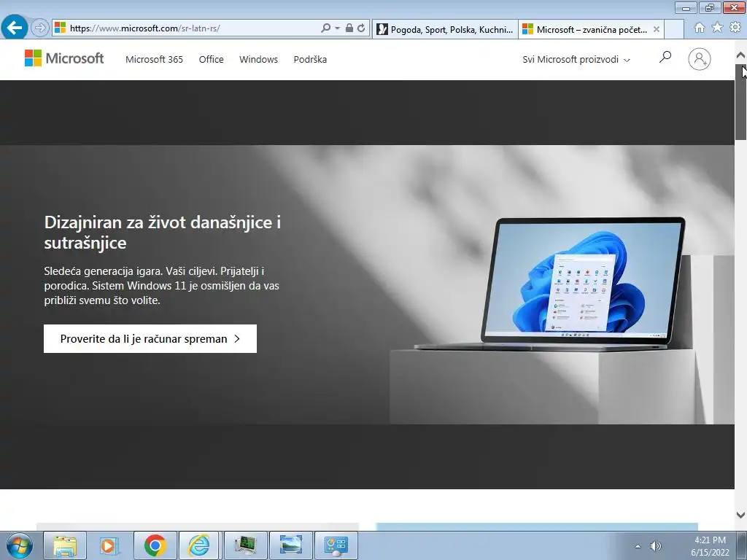Expand Svi Microsoft proizvodi dropdown
This screenshot has height=560, width=747.
click(x=576, y=60)
